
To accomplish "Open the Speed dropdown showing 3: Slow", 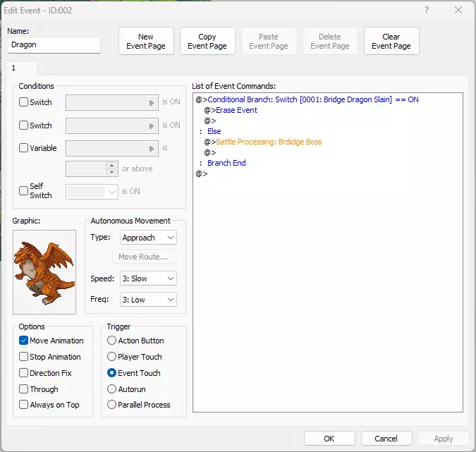I will [x=148, y=279].
